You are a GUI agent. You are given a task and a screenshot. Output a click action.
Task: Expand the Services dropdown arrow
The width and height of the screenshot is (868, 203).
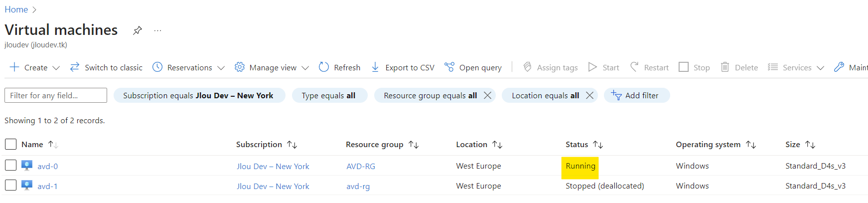pos(821,68)
